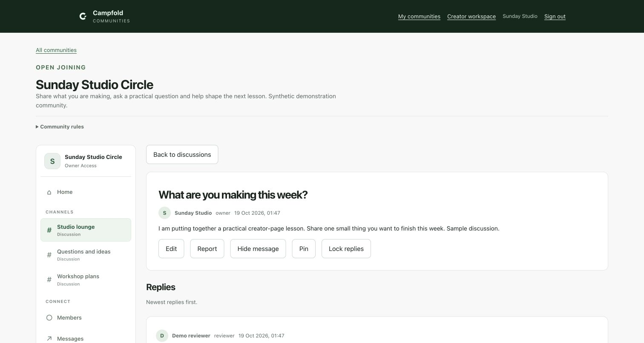Open the Questions and ideas channel
644x343 pixels.
[86, 255]
